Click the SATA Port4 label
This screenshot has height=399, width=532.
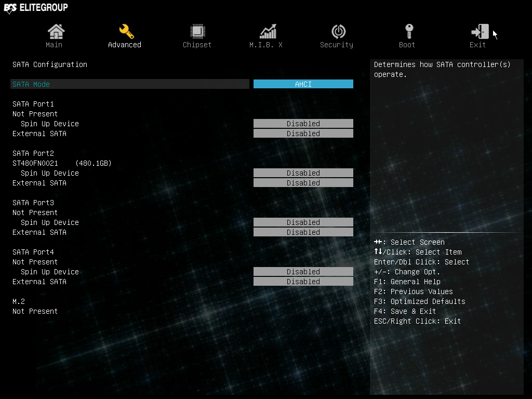pyautogui.click(x=33, y=252)
